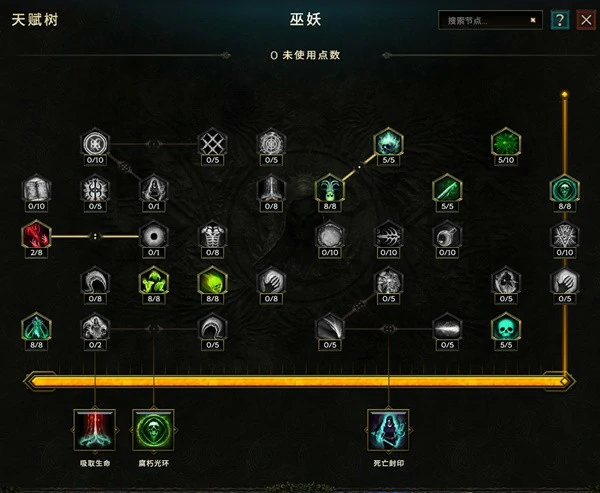The width and height of the screenshot is (600, 493).
Task: Select the fish-bone spine 0/10 node
Action: click(388, 235)
